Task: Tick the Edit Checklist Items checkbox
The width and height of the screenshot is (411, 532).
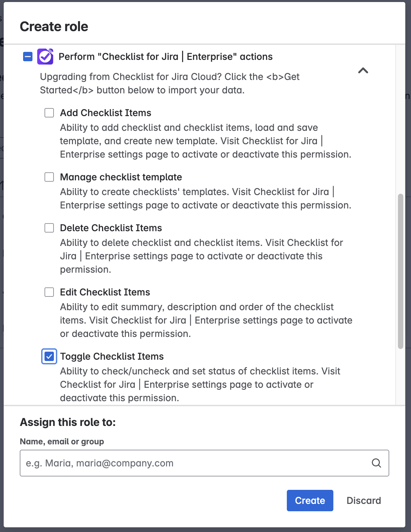Action: point(49,292)
